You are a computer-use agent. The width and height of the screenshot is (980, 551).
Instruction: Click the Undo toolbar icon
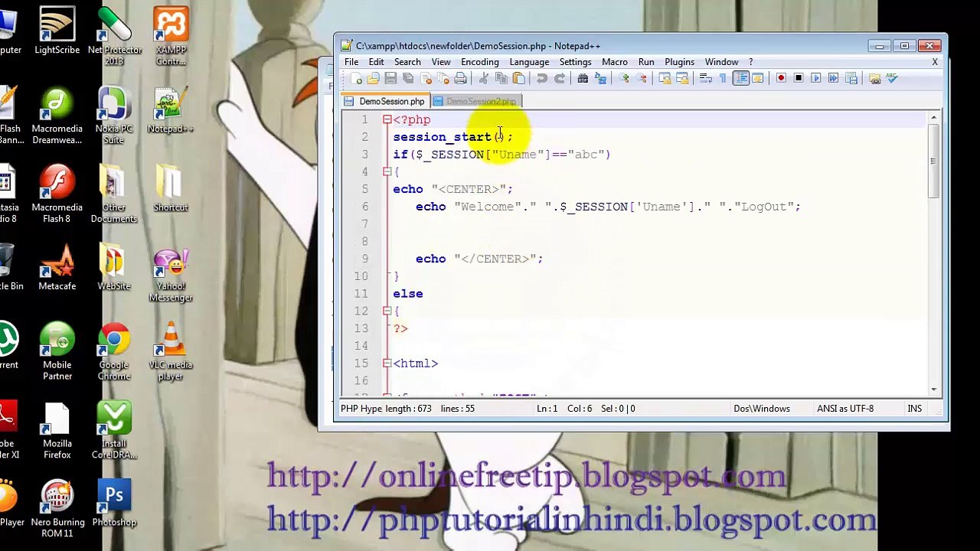pyautogui.click(x=541, y=78)
